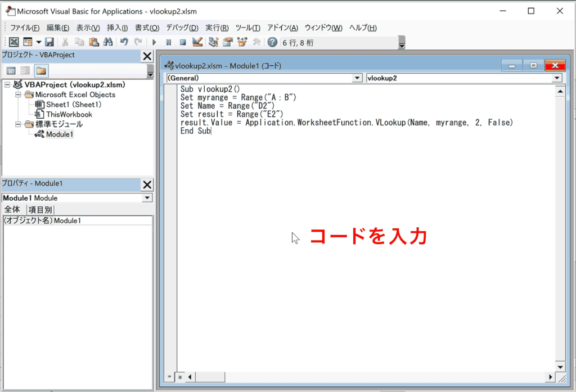Open the 実行 menu
The width and height of the screenshot is (576, 392).
(217, 28)
